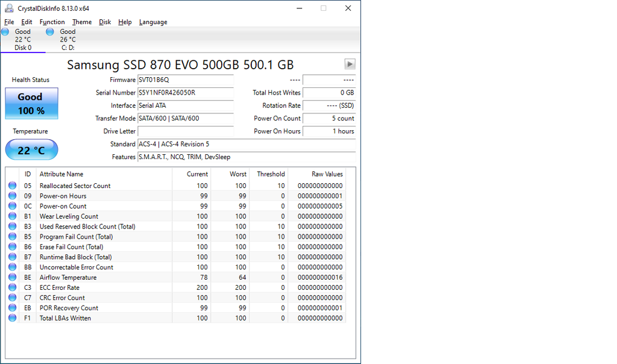617x364 pixels.
Task: Click the Attribute Name column header
Action: tap(104, 174)
